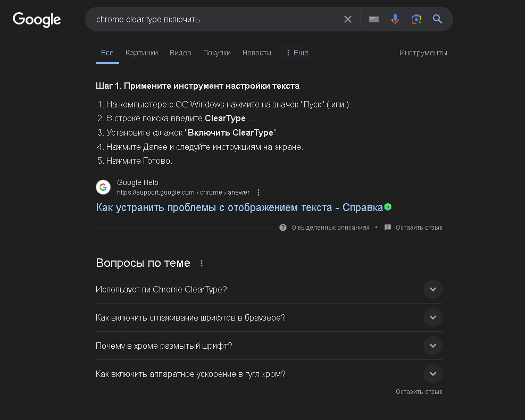Open Как устранить проблемы с отображением текста link
Image resolution: width=525 pixels, height=420 pixels.
click(x=239, y=207)
